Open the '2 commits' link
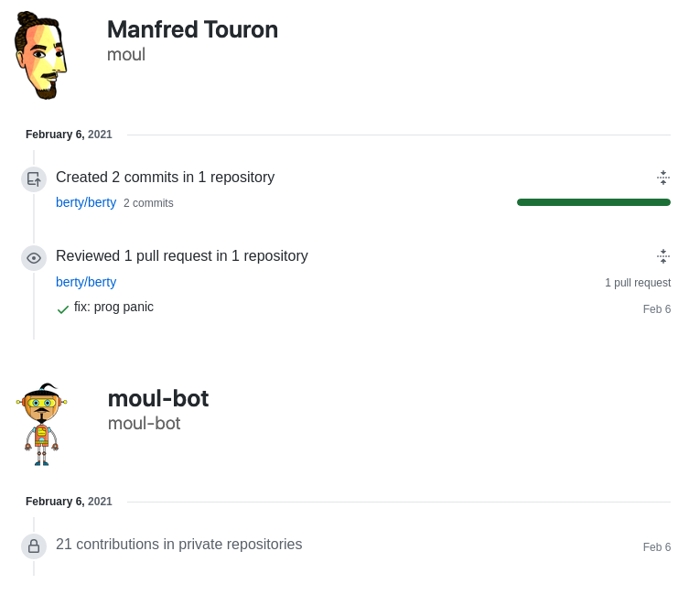This screenshot has height=616, width=689. point(148,203)
